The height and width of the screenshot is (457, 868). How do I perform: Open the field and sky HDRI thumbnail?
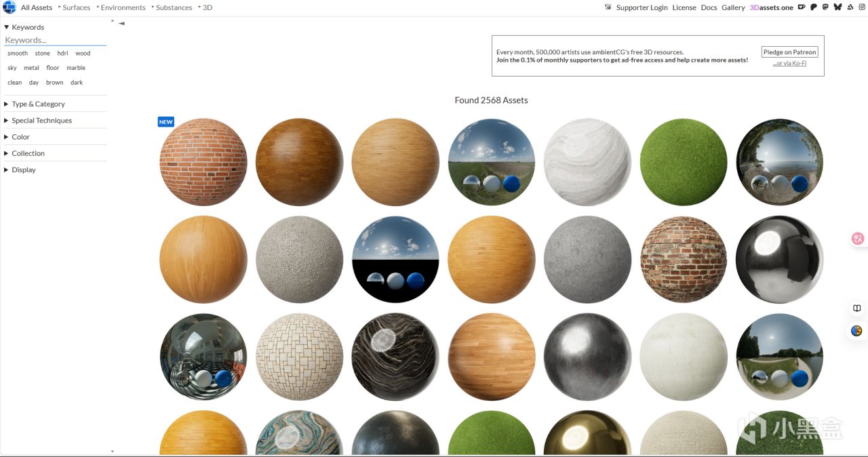point(492,162)
